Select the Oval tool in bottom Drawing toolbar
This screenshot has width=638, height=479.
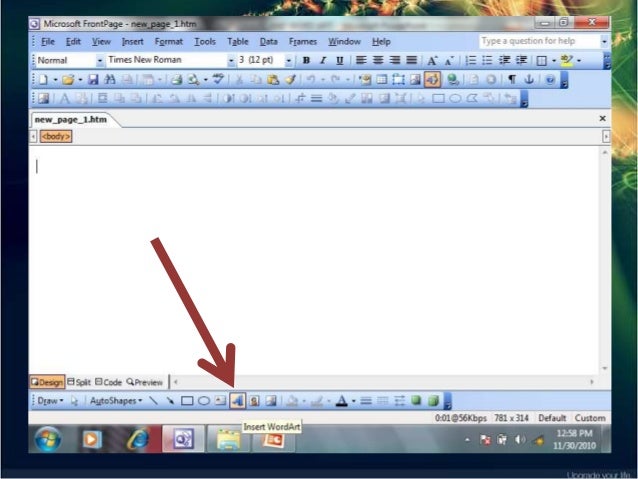pyautogui.click(x=203, y=401)
